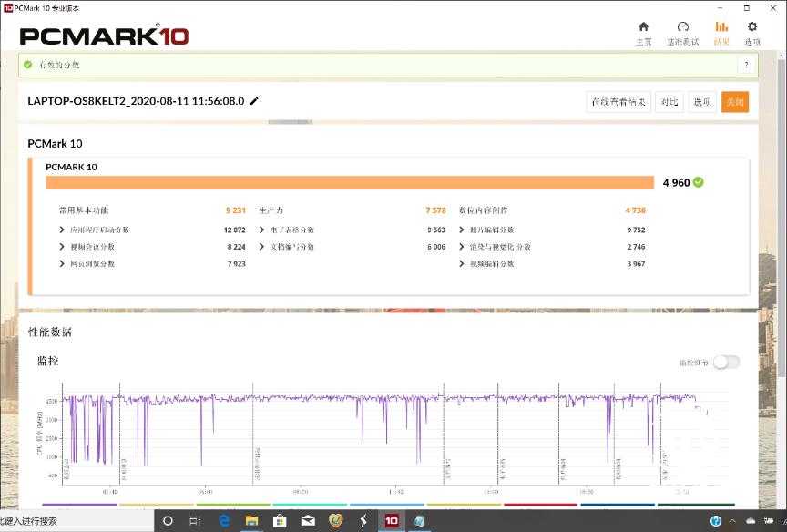Open Task View on the taskbar
The image size is (787, 532).
click(x=195, y=521)
